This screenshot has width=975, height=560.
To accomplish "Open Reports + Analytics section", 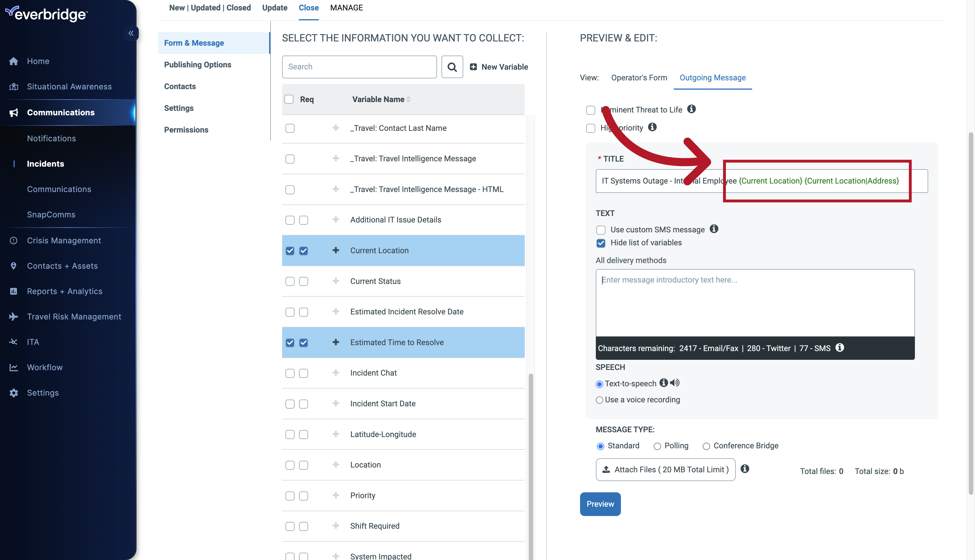I will pyautogui.click(x=65, y=291).
